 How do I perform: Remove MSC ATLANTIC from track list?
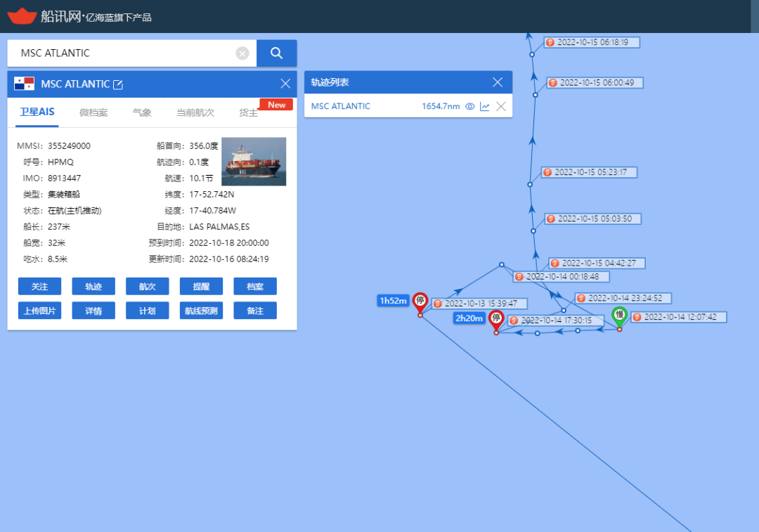pyautogui.click(x=501, y=106)
